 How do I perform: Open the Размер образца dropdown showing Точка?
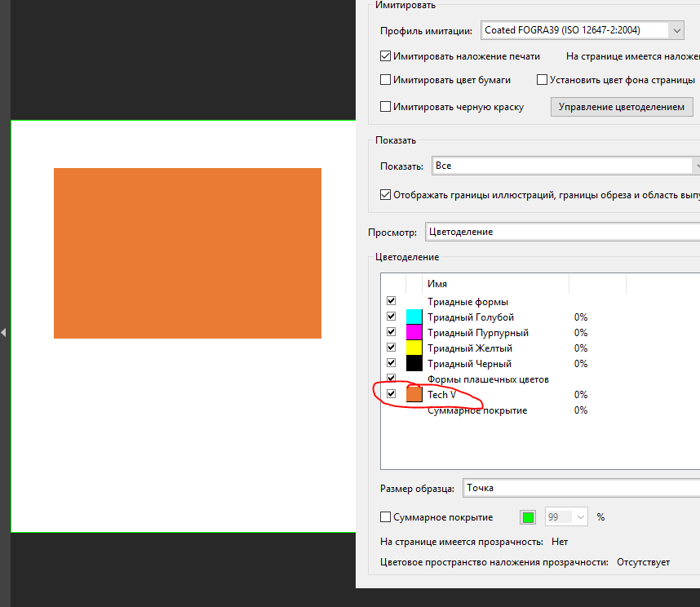(x=581, y=488)
